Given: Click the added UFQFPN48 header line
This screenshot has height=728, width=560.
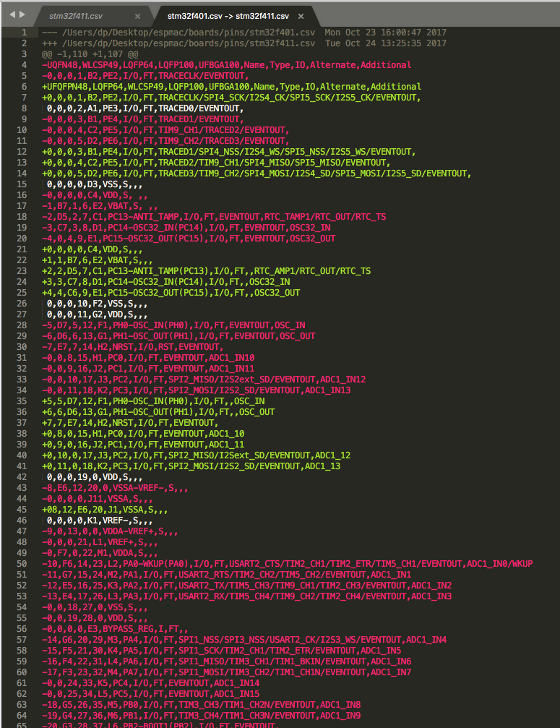Looking at the screenshot, I should (231, 87).
